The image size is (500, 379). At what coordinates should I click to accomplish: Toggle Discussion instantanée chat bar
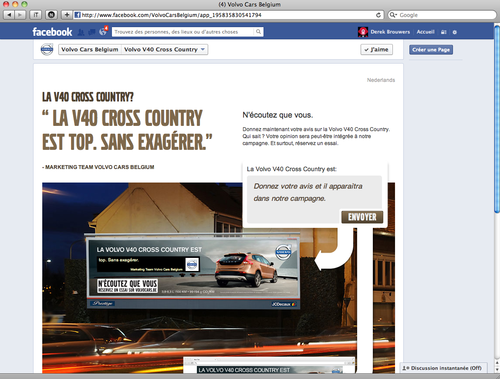(443, 368)
